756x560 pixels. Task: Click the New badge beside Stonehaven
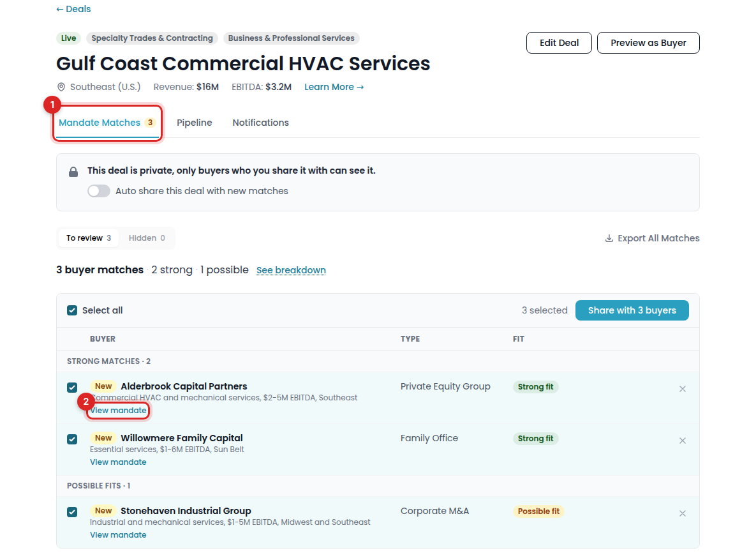pos(103,511)
